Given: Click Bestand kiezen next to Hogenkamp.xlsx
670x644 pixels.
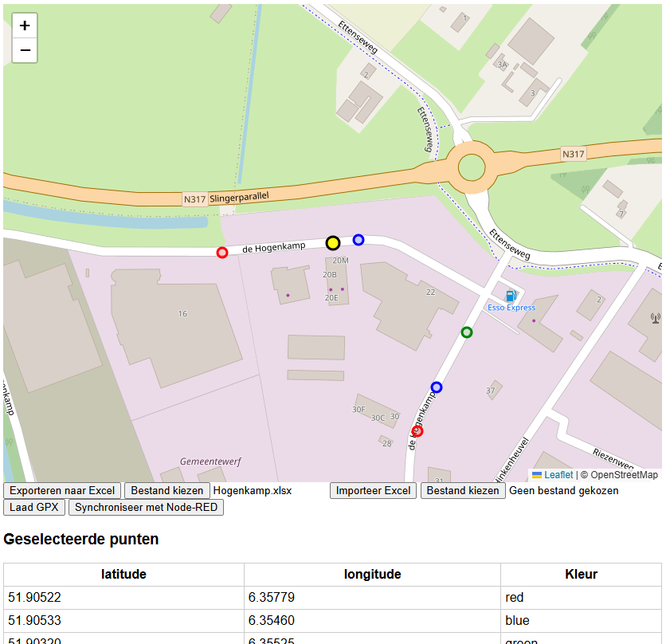Looking at the screenshot, I should click(x=167, y=490).
